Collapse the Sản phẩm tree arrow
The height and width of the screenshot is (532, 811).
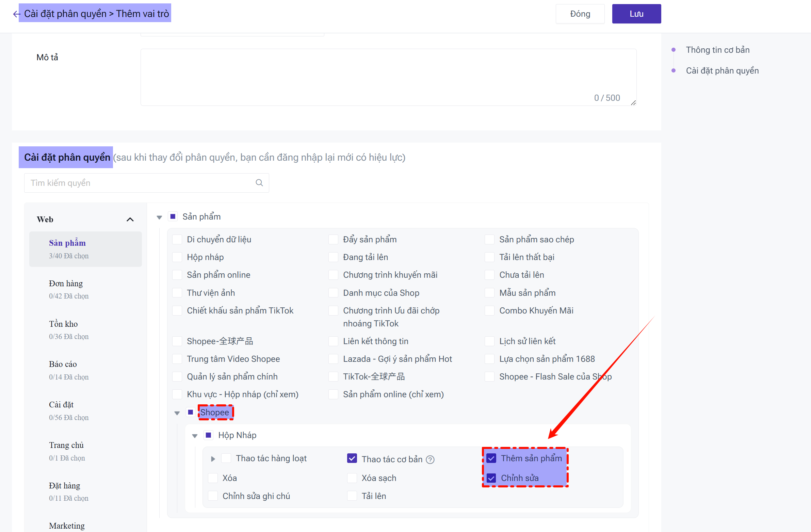(159, 217)
